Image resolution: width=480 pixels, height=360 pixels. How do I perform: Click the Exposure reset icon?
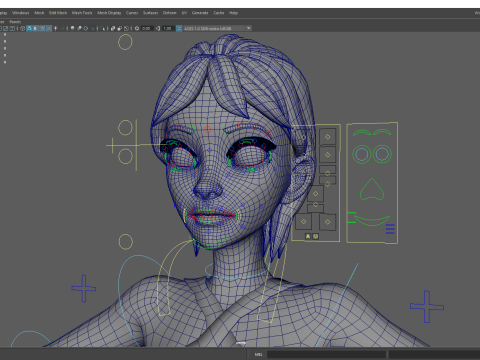pos(137,28)
